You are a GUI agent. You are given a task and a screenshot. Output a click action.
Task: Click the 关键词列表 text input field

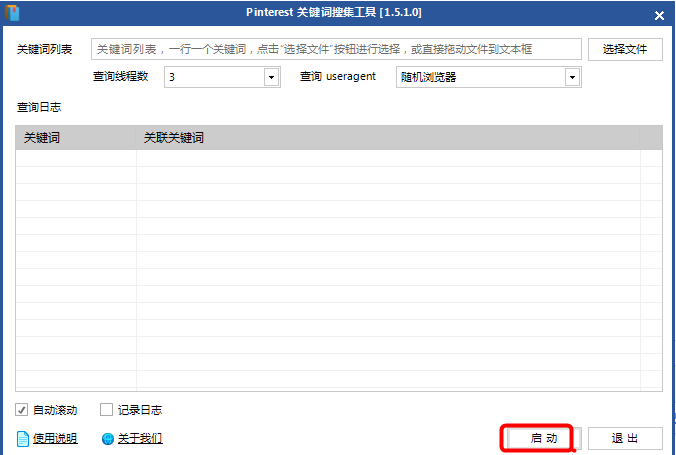336,49
